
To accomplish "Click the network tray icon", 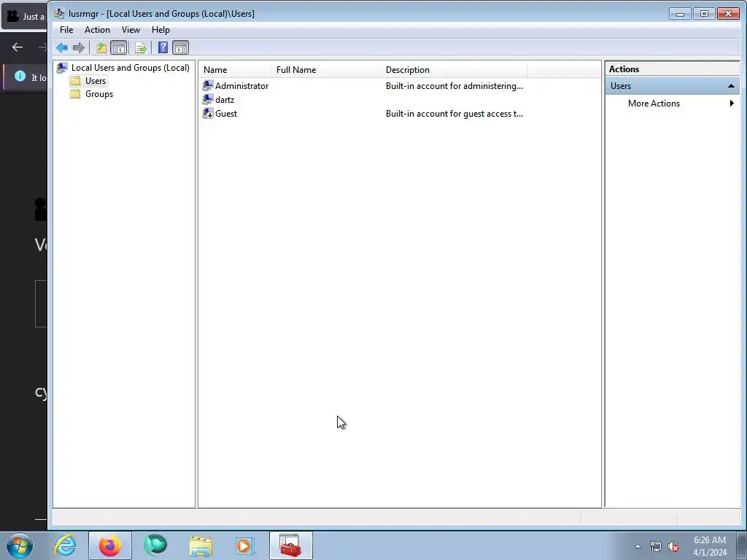I will (x=656, y=546).
